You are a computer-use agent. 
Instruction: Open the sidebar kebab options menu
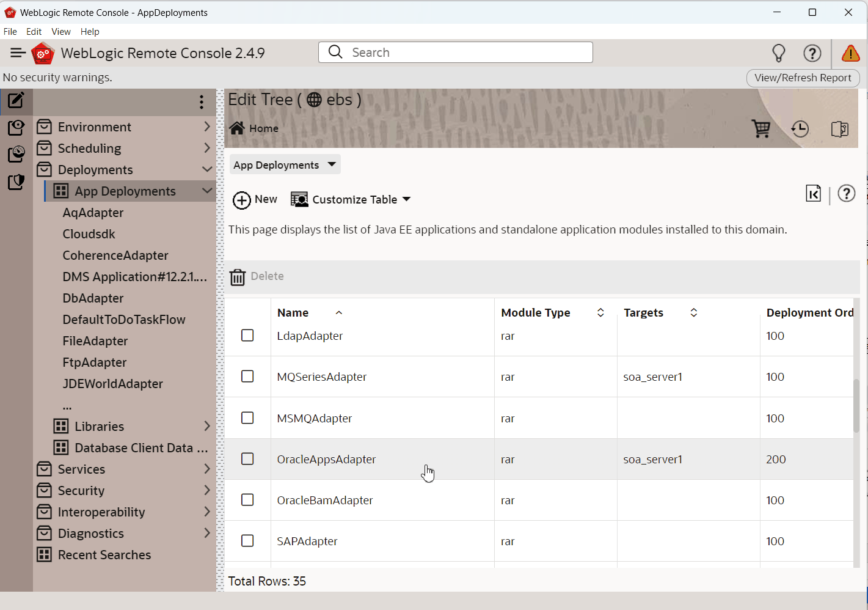click(x=202, y=102)
